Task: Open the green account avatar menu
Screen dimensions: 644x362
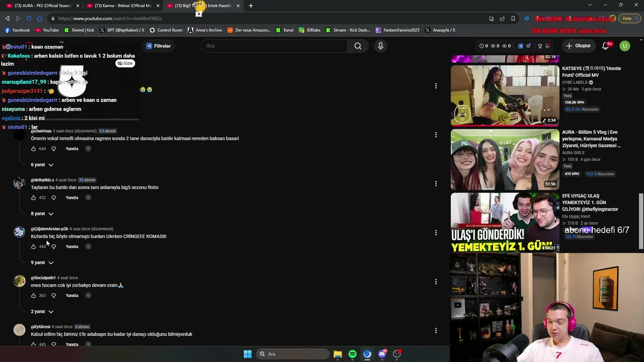Action: pyautogui.click(x=624, y=46)
